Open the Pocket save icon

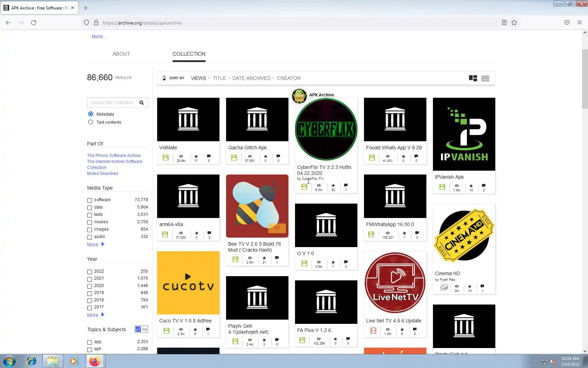[567, 23]
